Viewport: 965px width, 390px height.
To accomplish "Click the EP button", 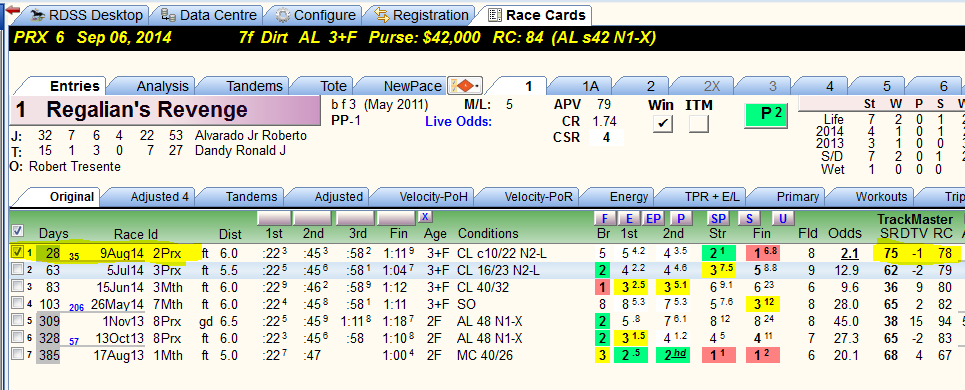I will point(653,218).
